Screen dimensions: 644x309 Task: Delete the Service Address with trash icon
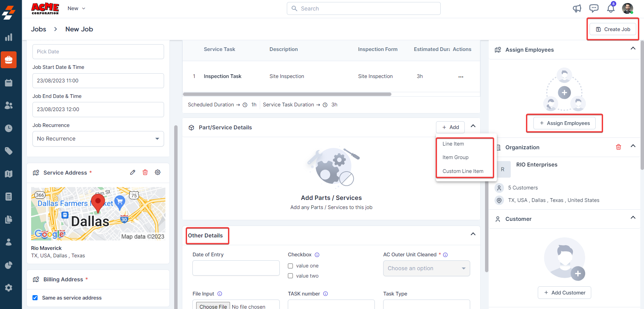(145, 173)
